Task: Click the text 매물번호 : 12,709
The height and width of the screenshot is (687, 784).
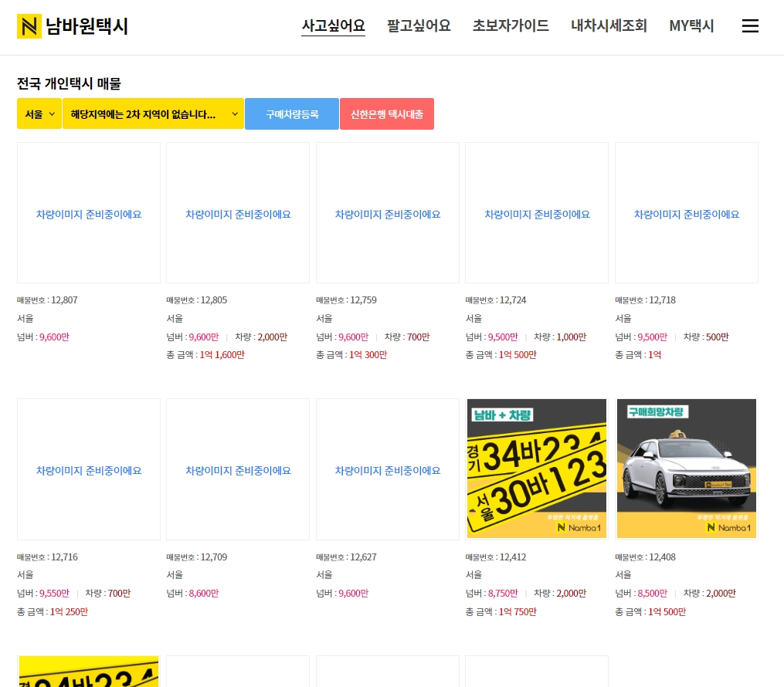Action: pyautogui.click(x=196, y=557)
